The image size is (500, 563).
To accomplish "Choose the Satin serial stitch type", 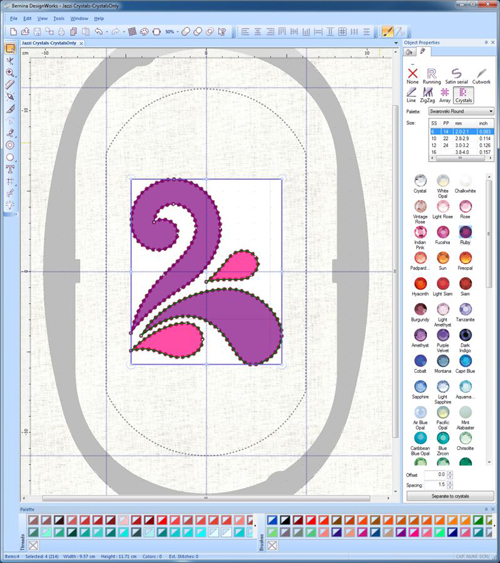I will point(456,76).
